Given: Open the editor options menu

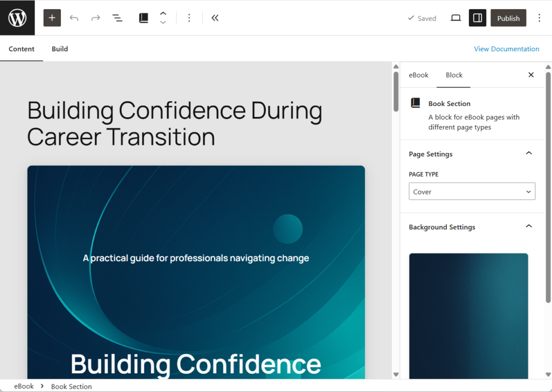Looking at the screenshot, I should tap(539, 18).
